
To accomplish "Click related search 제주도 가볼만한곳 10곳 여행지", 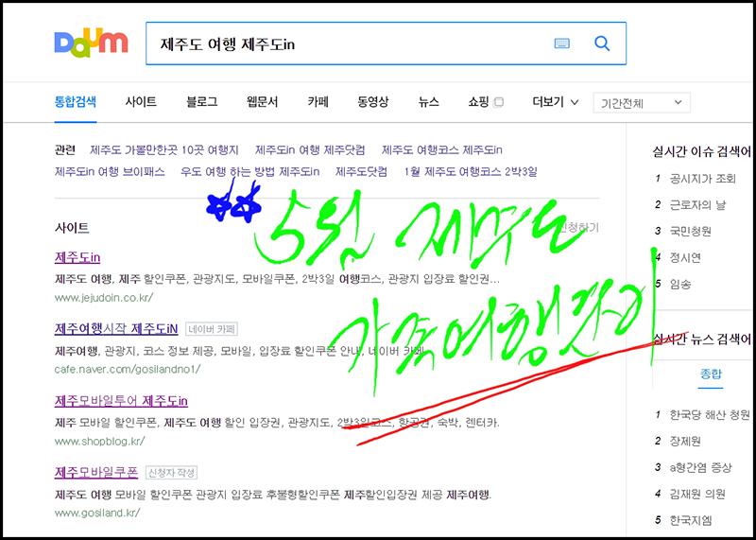I will tap(164, 150).
